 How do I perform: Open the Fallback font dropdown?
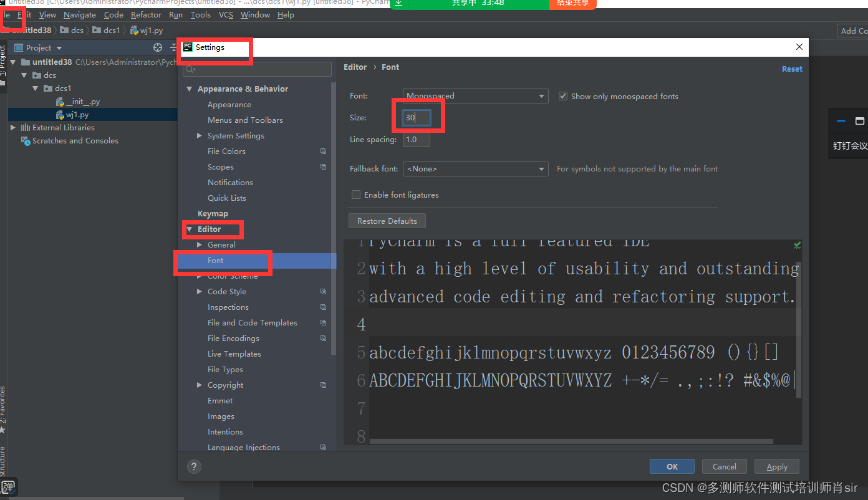475,169
